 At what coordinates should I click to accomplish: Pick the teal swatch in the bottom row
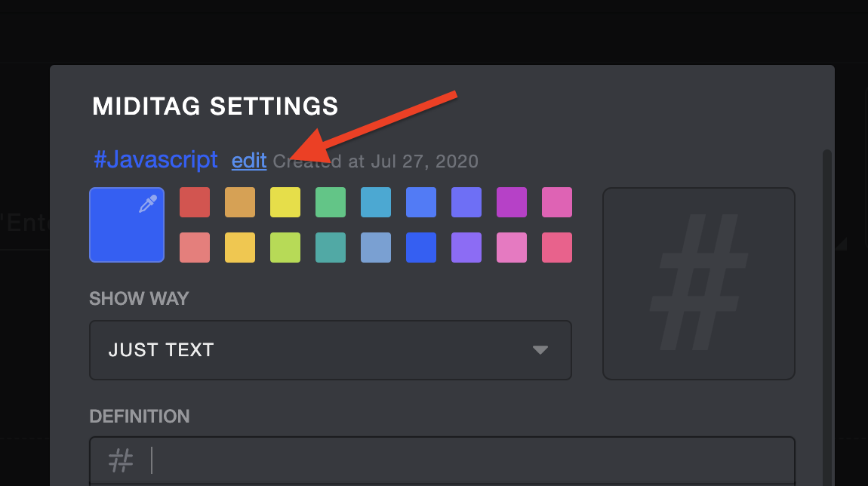[331, 248]
